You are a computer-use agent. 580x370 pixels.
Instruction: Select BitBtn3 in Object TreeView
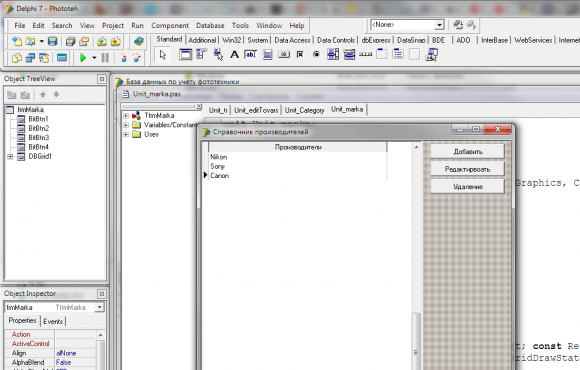(x=38, y=138)
